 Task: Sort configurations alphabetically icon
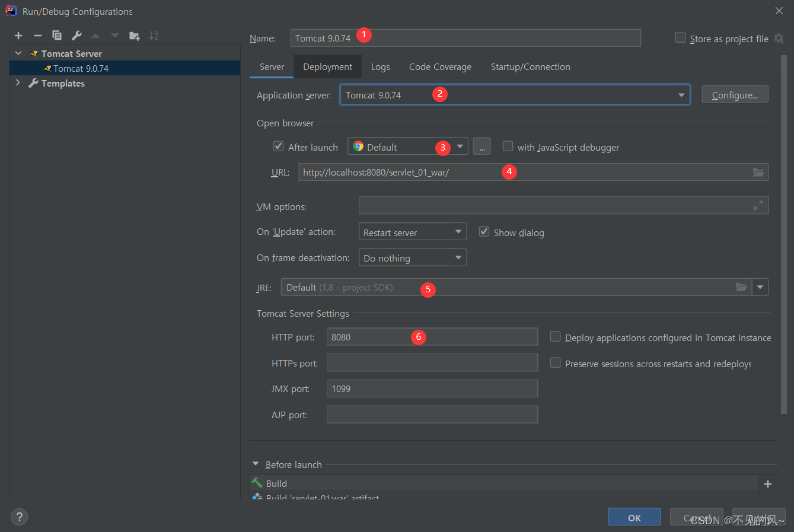[154, 36]
